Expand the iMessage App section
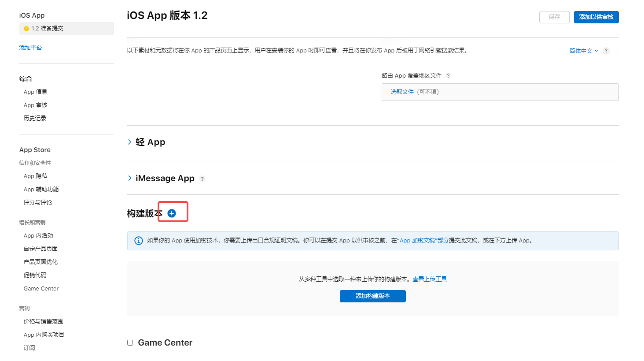 point(129,178)
